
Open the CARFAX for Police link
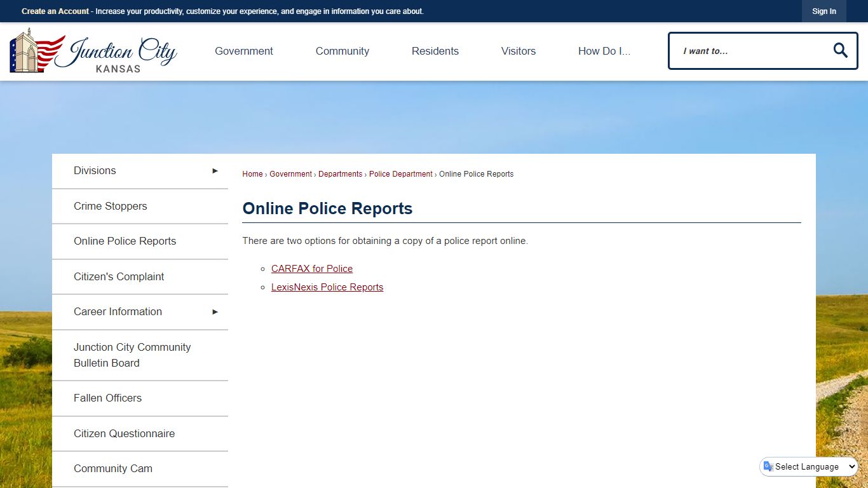312,269
